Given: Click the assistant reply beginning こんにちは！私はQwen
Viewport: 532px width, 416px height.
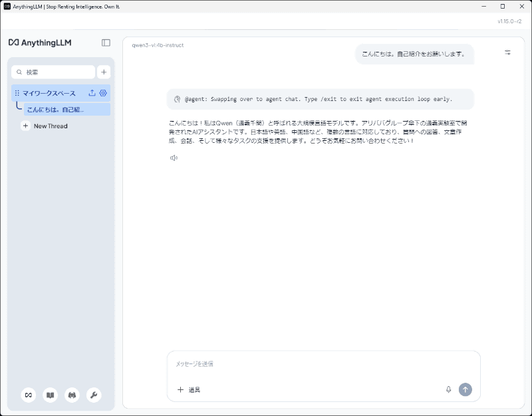Looking at the screenshot, I should click(x=318, y=132).
